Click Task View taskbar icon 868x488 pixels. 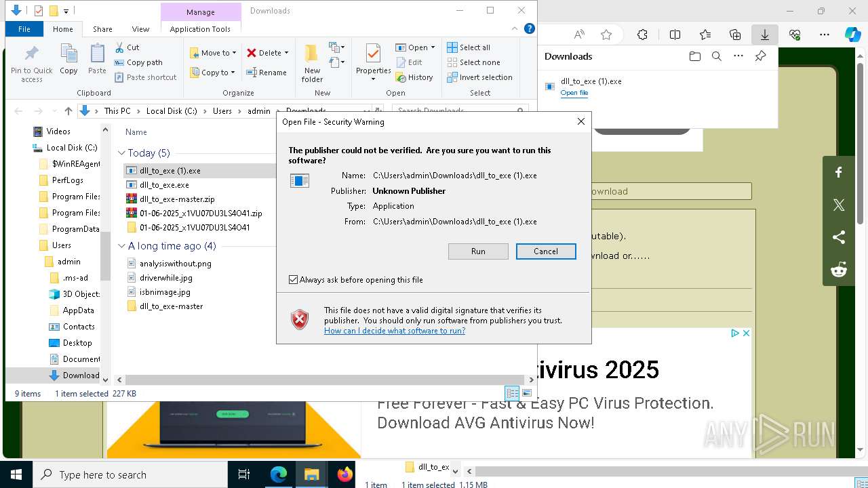click(x=244, y=474)
